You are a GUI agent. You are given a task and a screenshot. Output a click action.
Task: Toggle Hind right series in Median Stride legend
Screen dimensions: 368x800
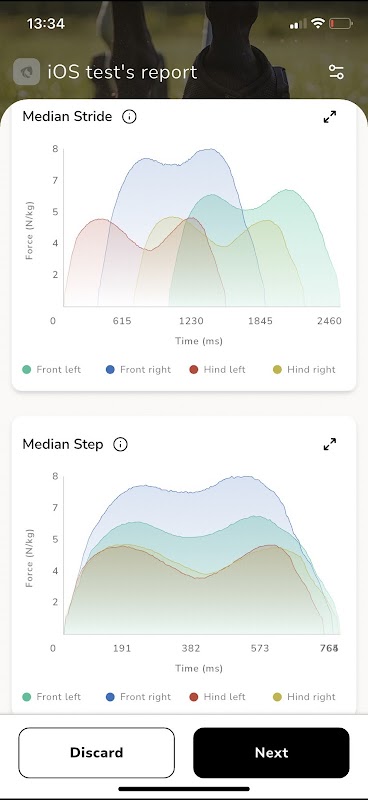(304, 369)
